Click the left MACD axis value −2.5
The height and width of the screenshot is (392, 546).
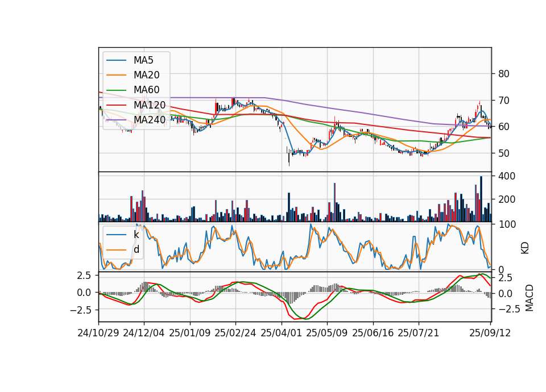pos(81,310)
